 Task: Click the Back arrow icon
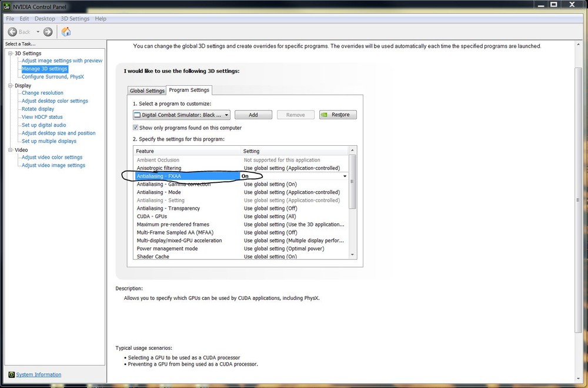(x=12, y=32)
